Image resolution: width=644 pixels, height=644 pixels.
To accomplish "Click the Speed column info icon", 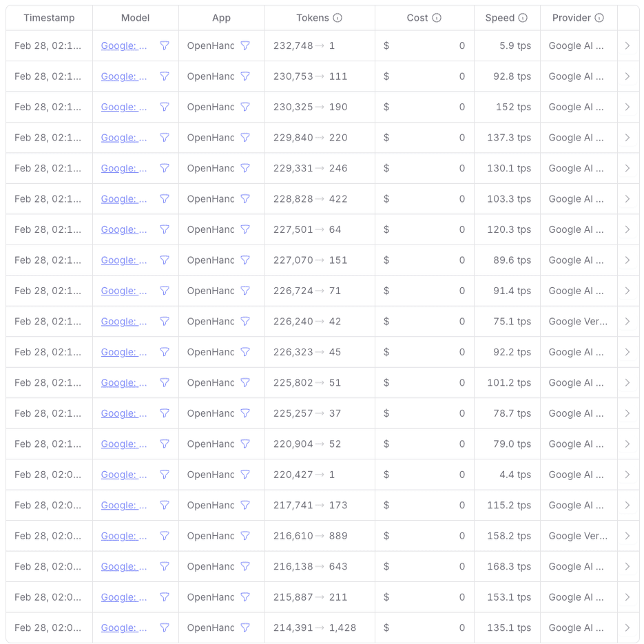I will 522,18.
